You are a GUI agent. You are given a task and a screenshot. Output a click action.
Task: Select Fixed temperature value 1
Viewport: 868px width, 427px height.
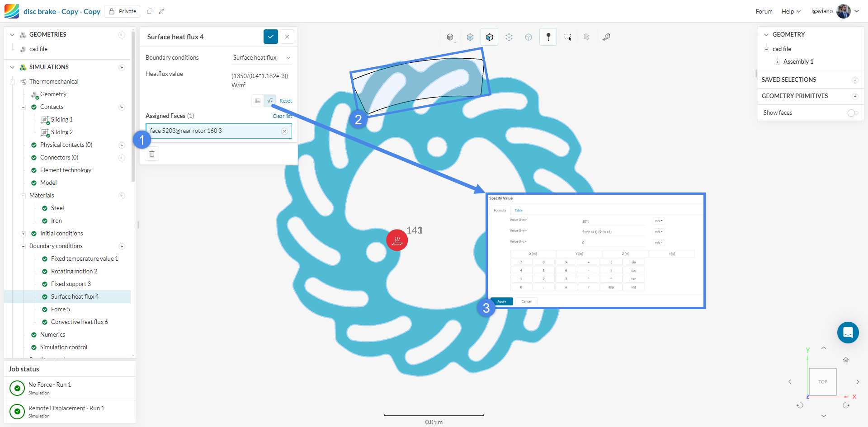pos(85,259)
